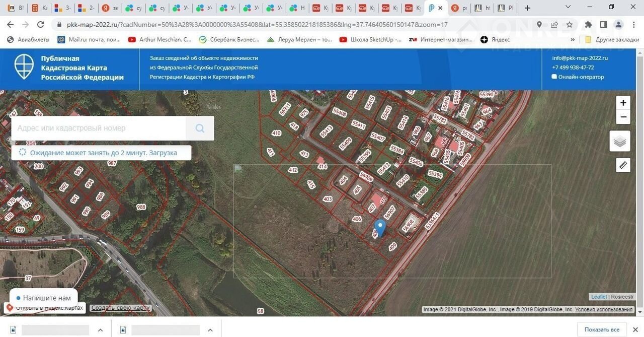Screen dimensions: 644x337
Task: Open the map layers switcher
Action: pos(620,142)
